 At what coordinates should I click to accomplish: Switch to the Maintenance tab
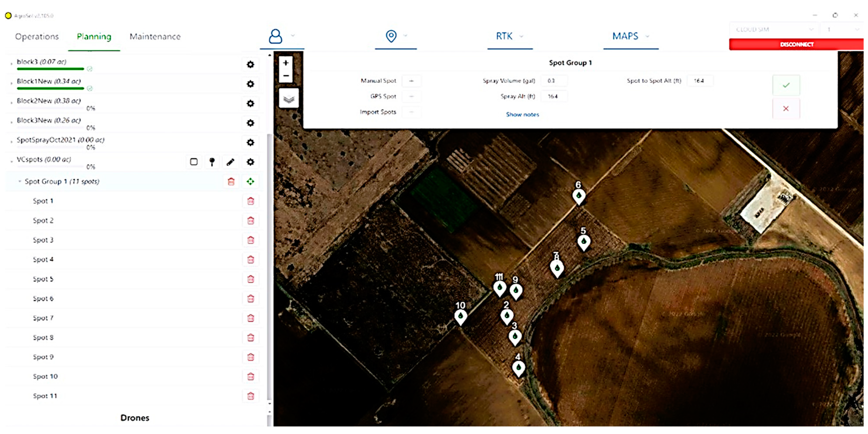(x=155, y=36)
